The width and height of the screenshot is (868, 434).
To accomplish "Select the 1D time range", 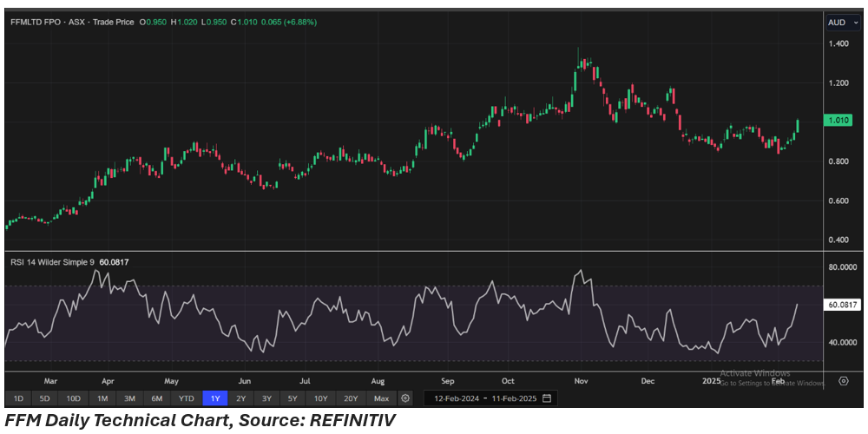I will [18, 398].
